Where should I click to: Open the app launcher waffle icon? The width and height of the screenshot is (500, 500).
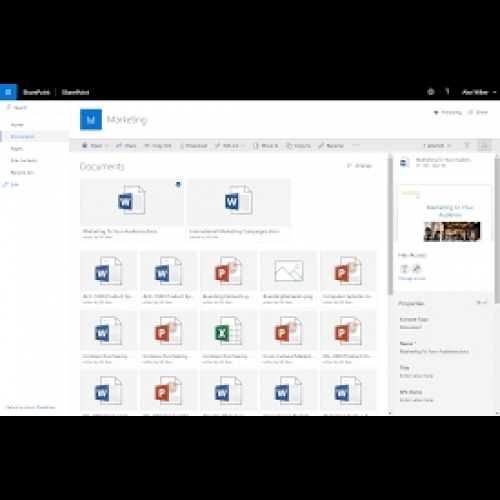pos(8,92)
